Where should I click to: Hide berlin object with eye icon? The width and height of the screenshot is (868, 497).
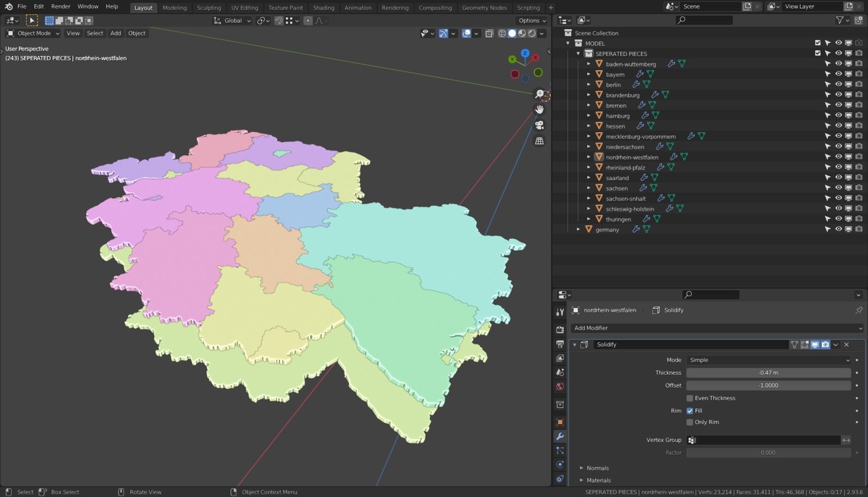[838, 85]
